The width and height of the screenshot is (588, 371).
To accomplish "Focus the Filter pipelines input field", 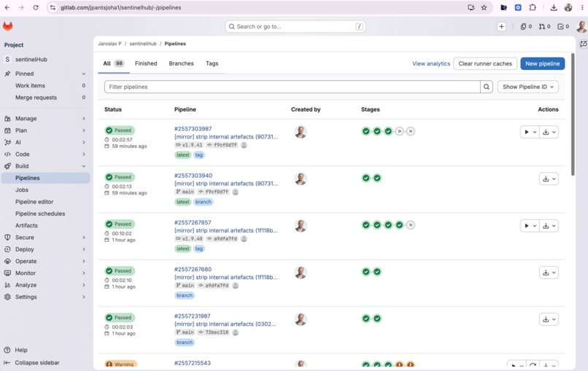I will (x=292, y=87).
